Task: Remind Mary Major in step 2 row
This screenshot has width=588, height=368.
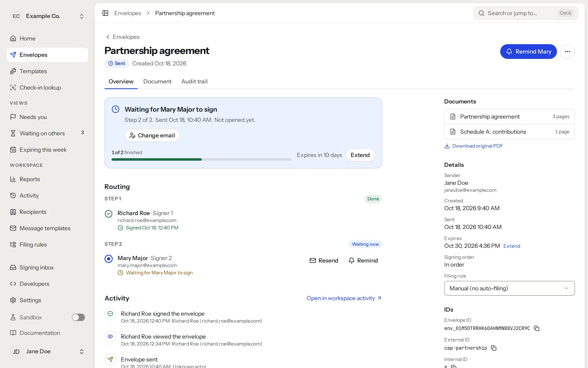Action: (x=363, y=260)
